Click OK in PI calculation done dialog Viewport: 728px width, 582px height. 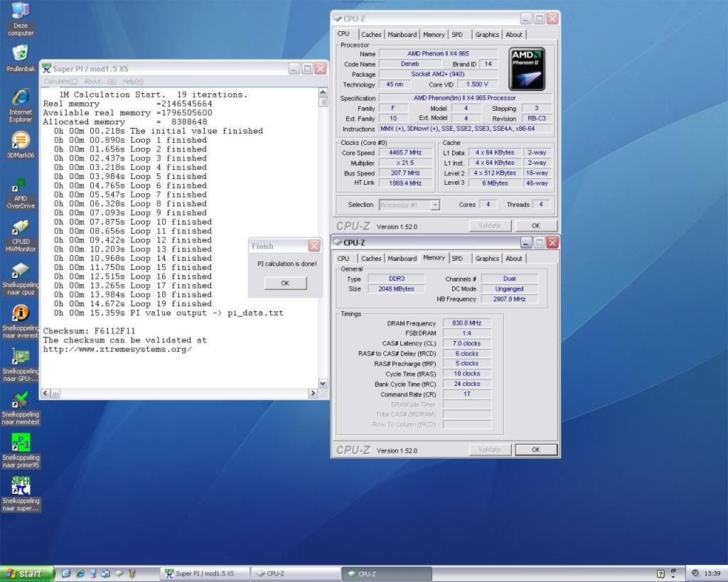pyautogui.click(x=285, y=283)
